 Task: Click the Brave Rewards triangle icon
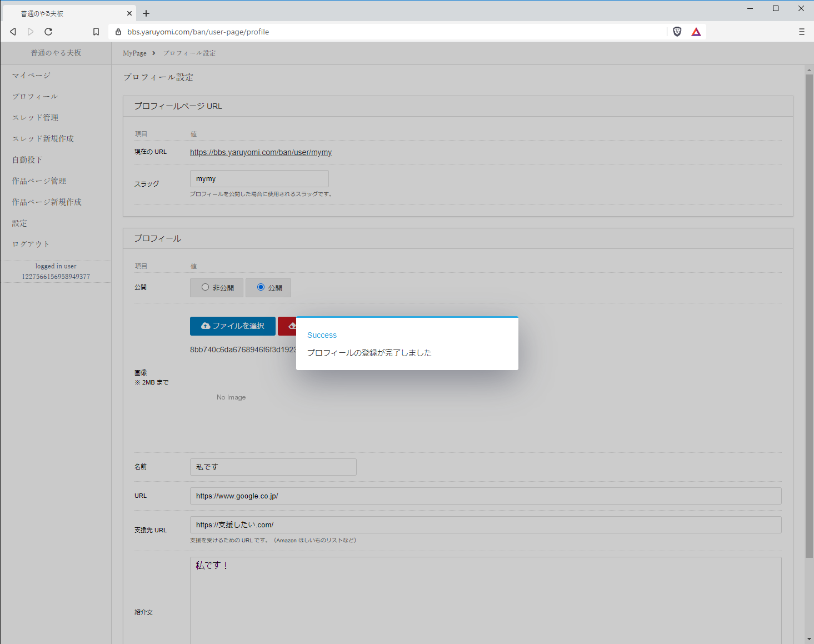pos(696,32)
